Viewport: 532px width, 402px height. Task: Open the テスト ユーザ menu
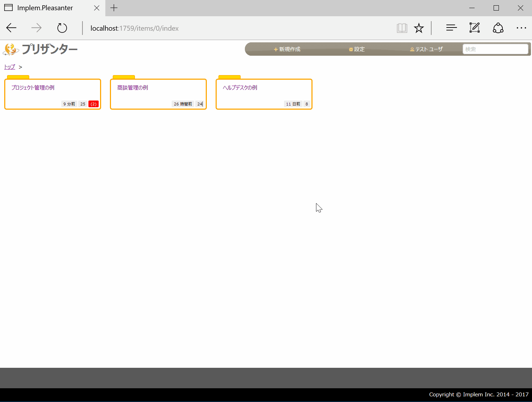coord(426,49)
